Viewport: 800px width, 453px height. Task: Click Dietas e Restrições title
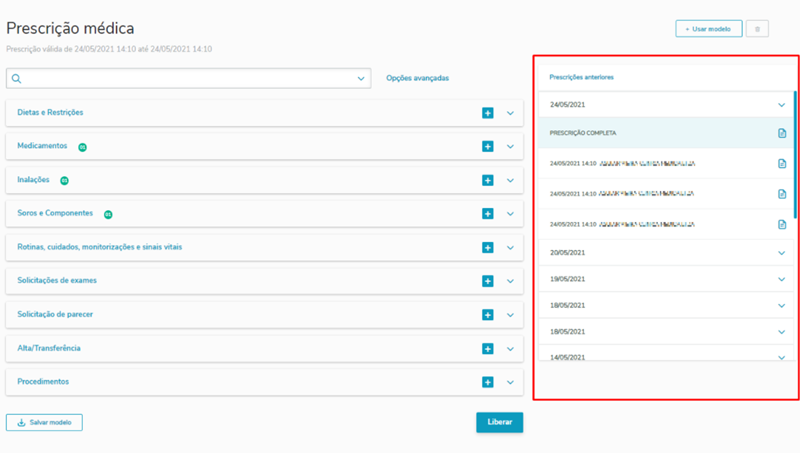point(50,112)
